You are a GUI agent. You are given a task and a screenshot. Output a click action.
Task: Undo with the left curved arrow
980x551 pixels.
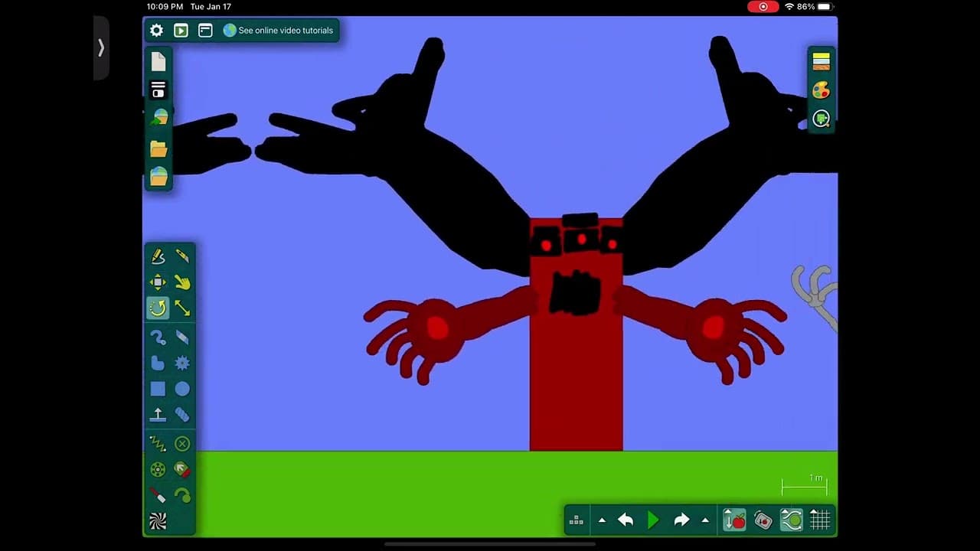tap(626, 520)
